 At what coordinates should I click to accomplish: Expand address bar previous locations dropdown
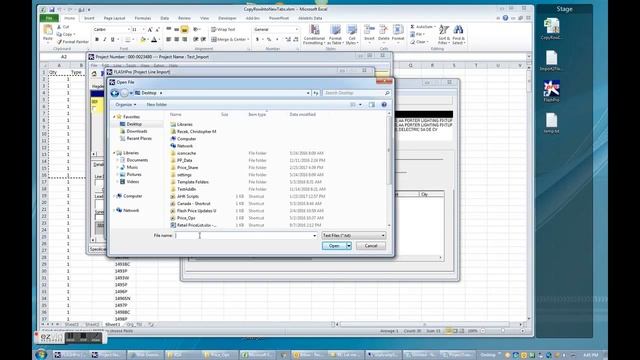(308, 93)
